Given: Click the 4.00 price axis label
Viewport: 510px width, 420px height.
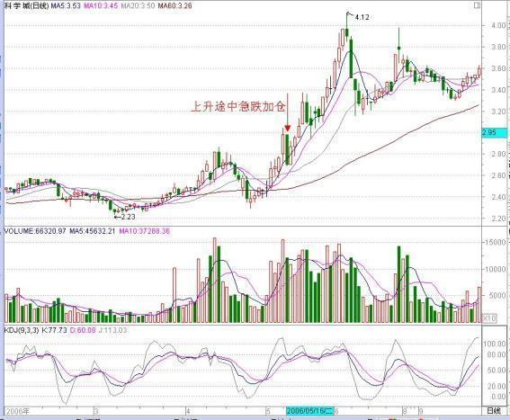Looking at the screenshot, I should coord(498,25).
